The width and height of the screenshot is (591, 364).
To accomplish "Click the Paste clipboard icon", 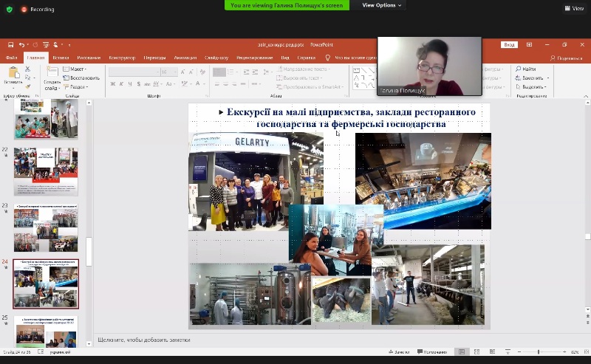I will click(13, 74).
